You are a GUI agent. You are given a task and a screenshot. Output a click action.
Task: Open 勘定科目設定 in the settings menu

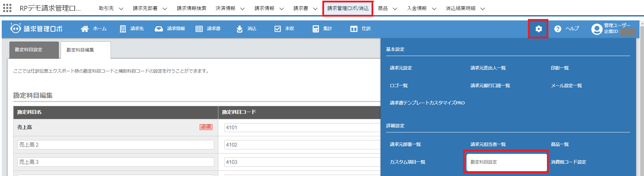(x=506, y=162)
